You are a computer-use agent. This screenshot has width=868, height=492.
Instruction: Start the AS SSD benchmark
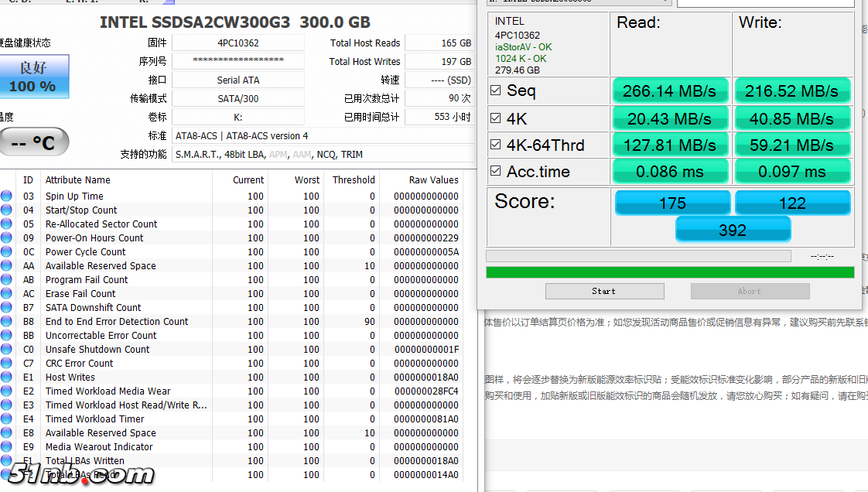(x=604, y=291)
